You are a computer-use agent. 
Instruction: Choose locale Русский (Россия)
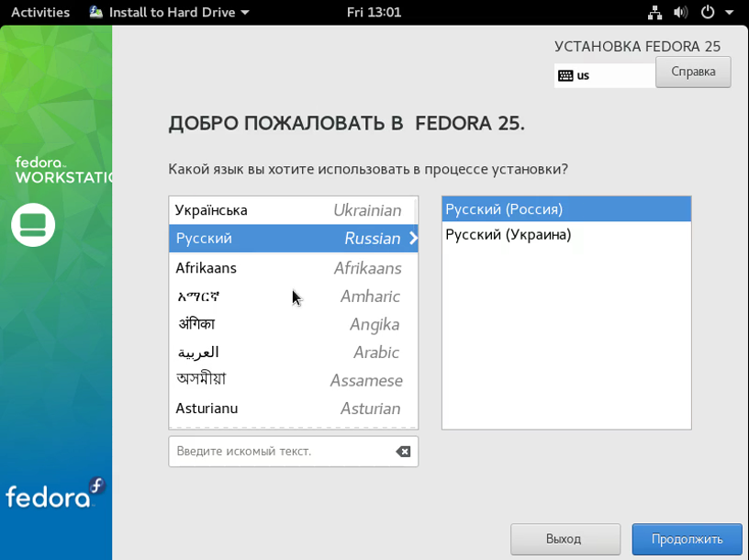[566, 209]
